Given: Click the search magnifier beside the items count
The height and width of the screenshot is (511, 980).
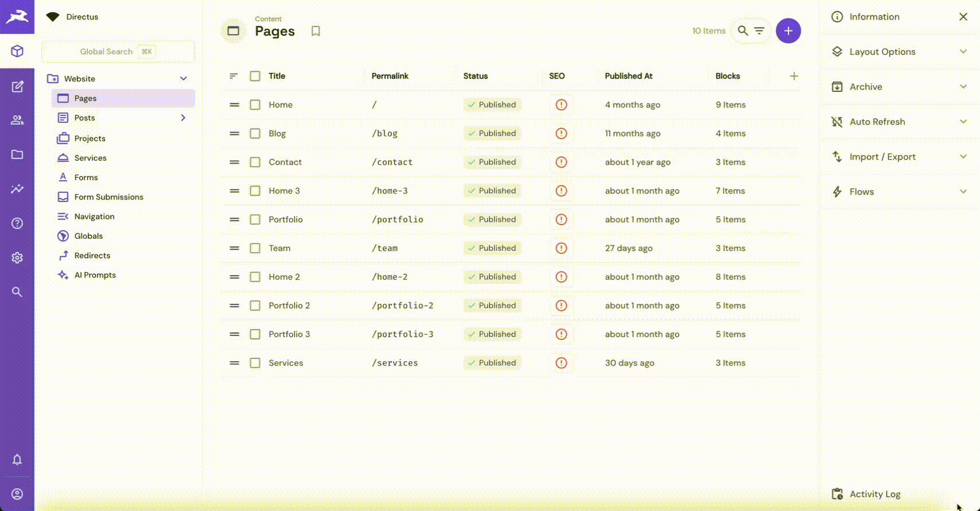Looking at the screenshot, I should 742,31.
